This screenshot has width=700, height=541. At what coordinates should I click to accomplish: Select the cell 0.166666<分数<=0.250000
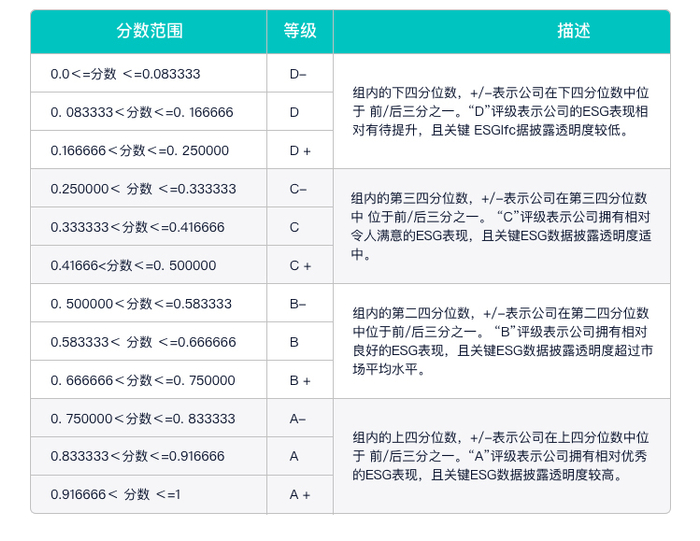[149, 150]
